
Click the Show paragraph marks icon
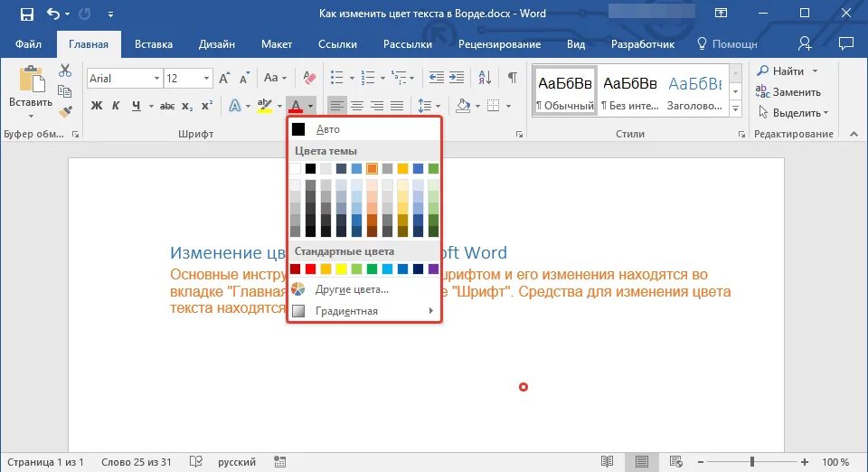[x=513, y=78]
